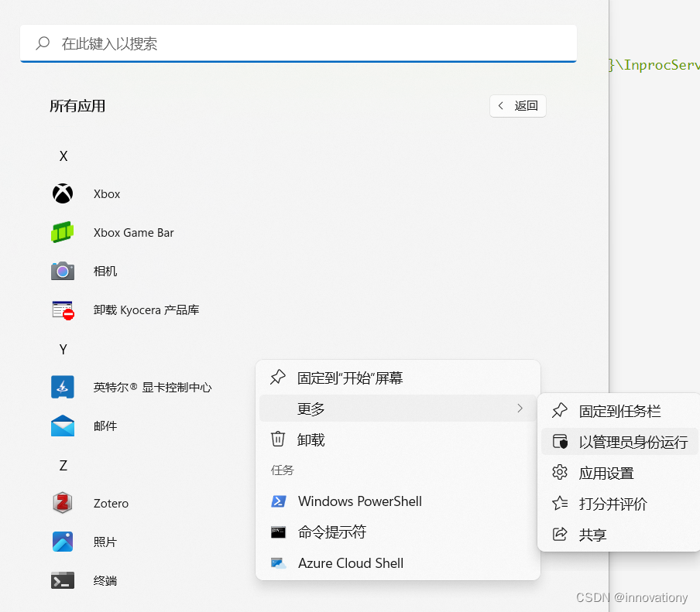This screenshot has width=700, height=612.
Task: Select 应用设置 in the submenu
Action: pyautogui.click(x=619, y=473)
